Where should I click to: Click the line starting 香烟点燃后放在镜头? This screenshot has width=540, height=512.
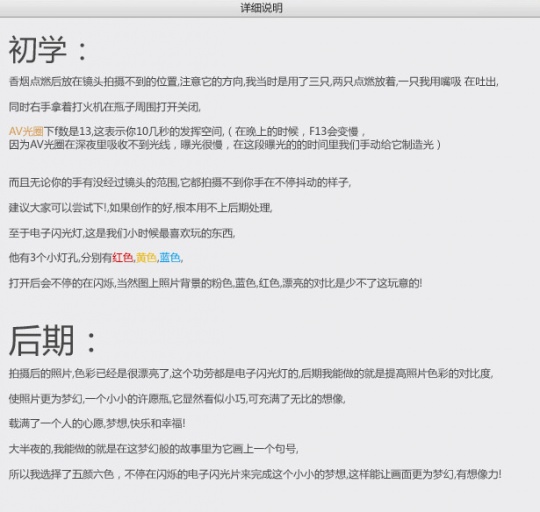[x=253, y=82]
